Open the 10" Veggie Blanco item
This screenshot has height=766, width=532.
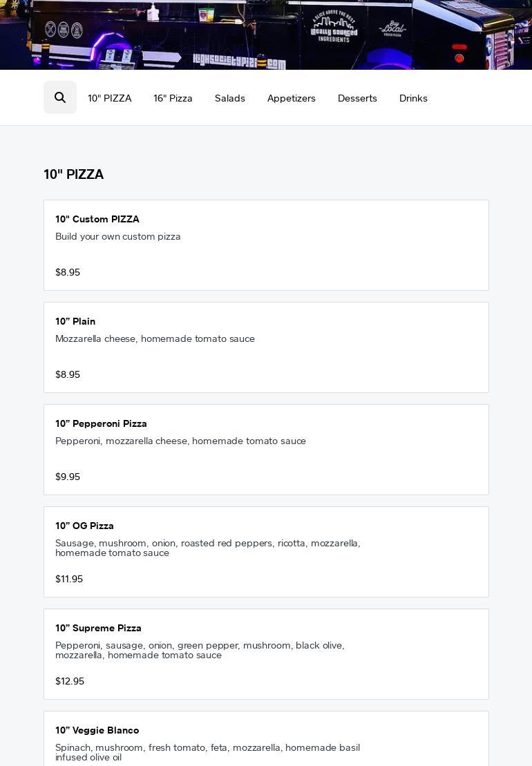pos(266,739)
